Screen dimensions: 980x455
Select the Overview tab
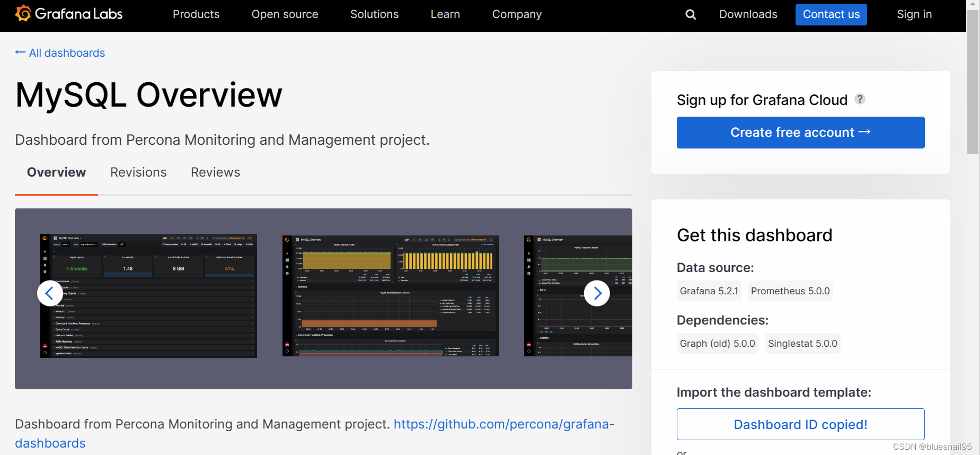pyautogui.click(x=56, y=172)
